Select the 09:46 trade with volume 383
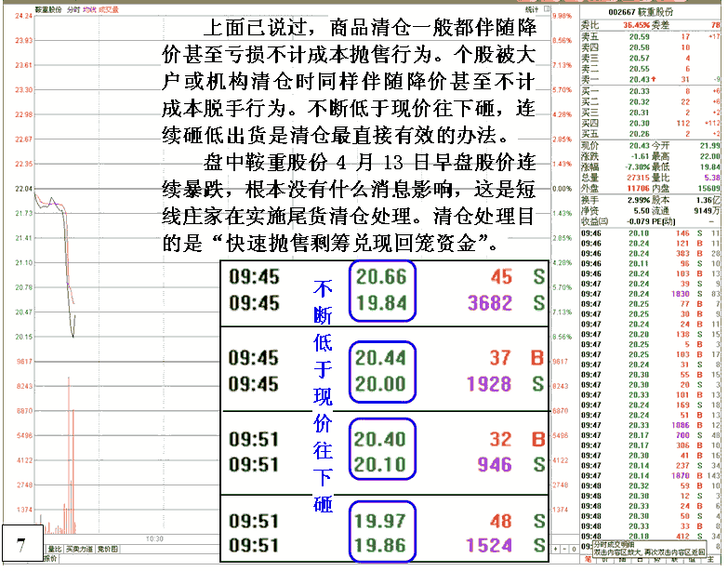This screenshot has width=728, height=571. coord(650,254)
